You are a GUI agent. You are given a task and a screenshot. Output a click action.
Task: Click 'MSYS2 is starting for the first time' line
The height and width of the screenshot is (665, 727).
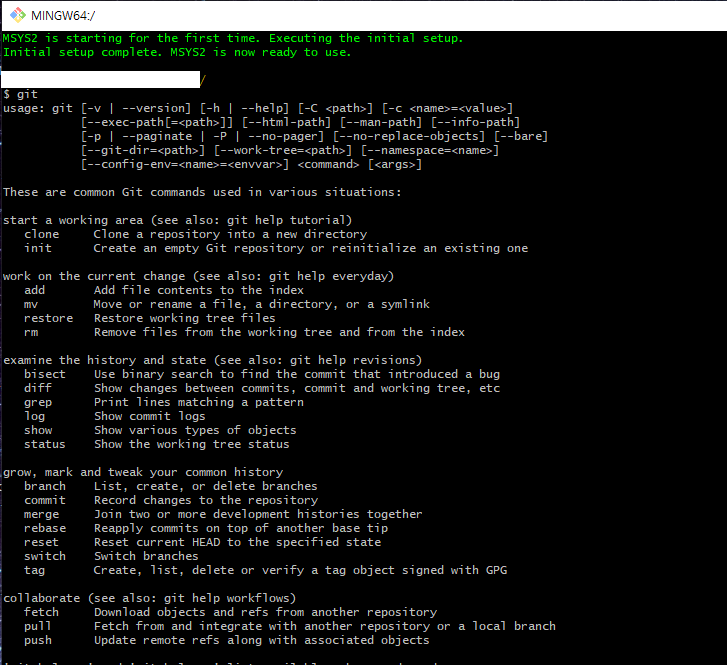pos(233,38)
